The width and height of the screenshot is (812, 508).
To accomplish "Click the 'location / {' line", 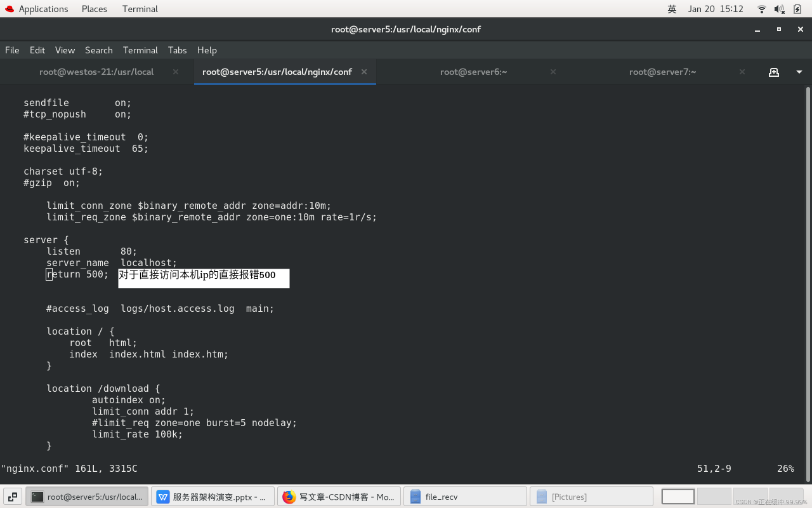I will tap(81, 331).
